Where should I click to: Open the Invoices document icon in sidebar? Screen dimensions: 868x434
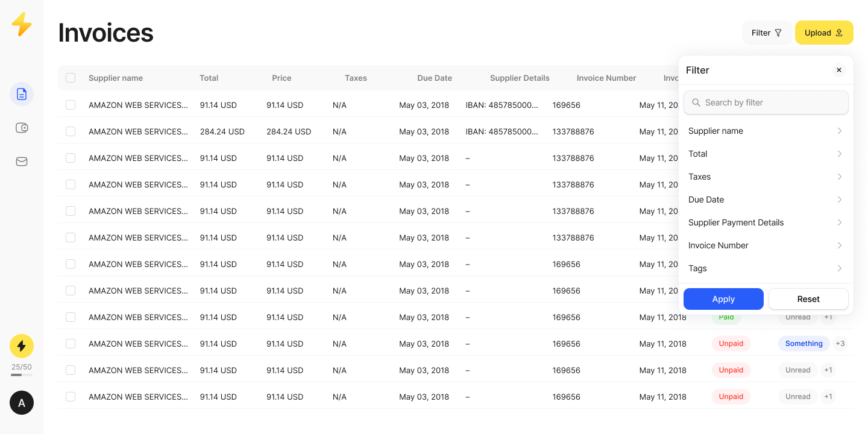[22, 94]
